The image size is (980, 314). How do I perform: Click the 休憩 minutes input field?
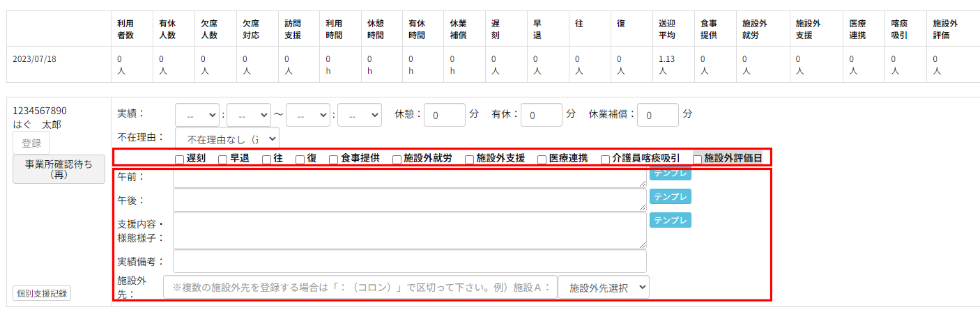pyautogui.click(x=444, y=115)
